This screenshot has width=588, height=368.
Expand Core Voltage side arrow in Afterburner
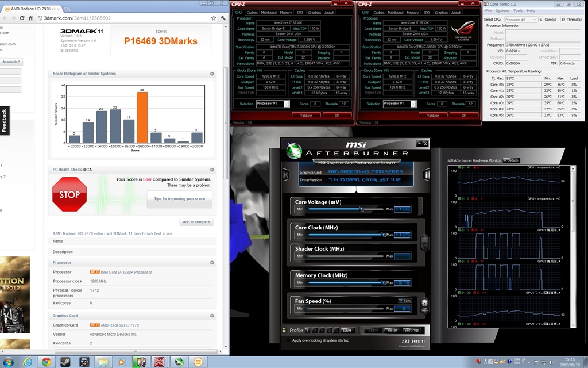[420, 205]
